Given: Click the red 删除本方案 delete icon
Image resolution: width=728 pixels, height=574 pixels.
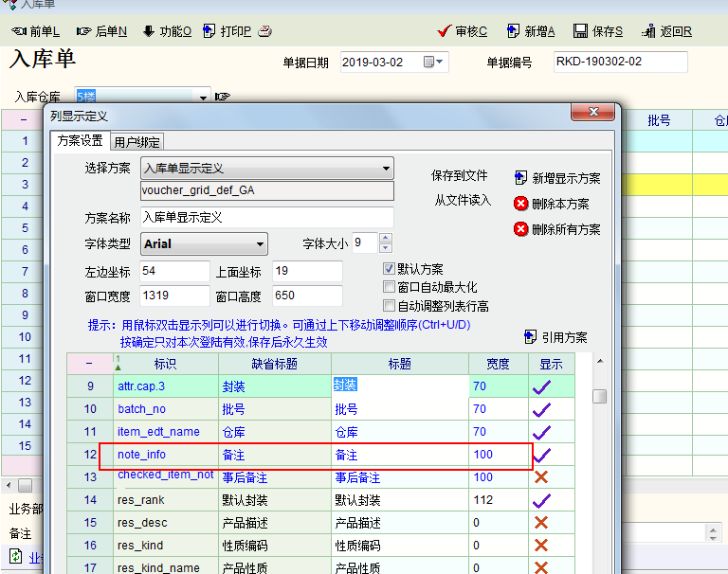Looking at the screenshot, I should click(x=520, y=204).
